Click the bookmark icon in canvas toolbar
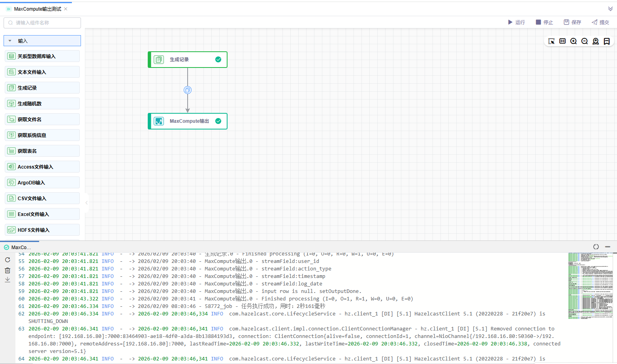Viewport: 617px width, 364px height. pyautogui.click(x=607, y=41)
